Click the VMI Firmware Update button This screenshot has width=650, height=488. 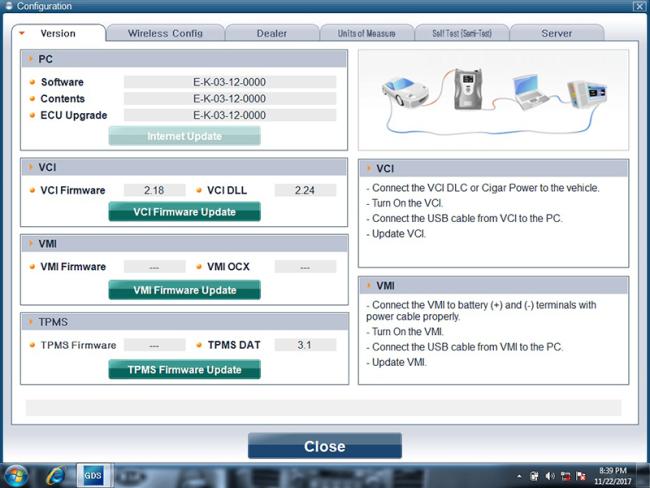(184, 291)
